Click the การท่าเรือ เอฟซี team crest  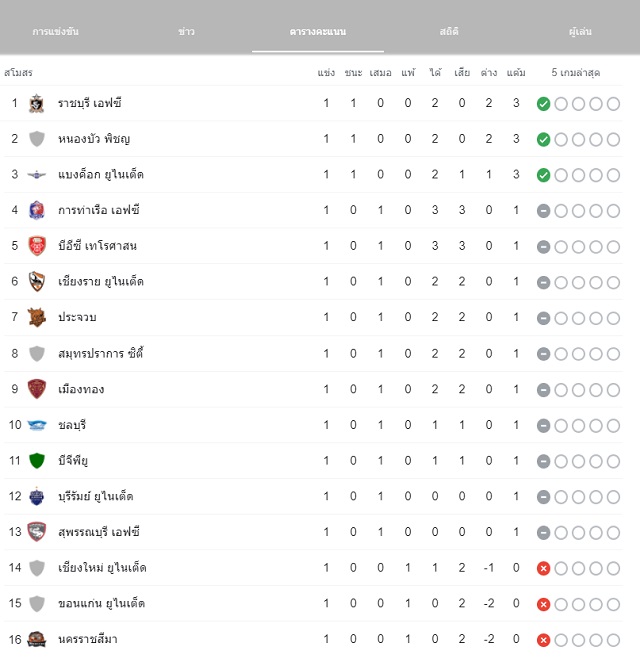(36, 210)
